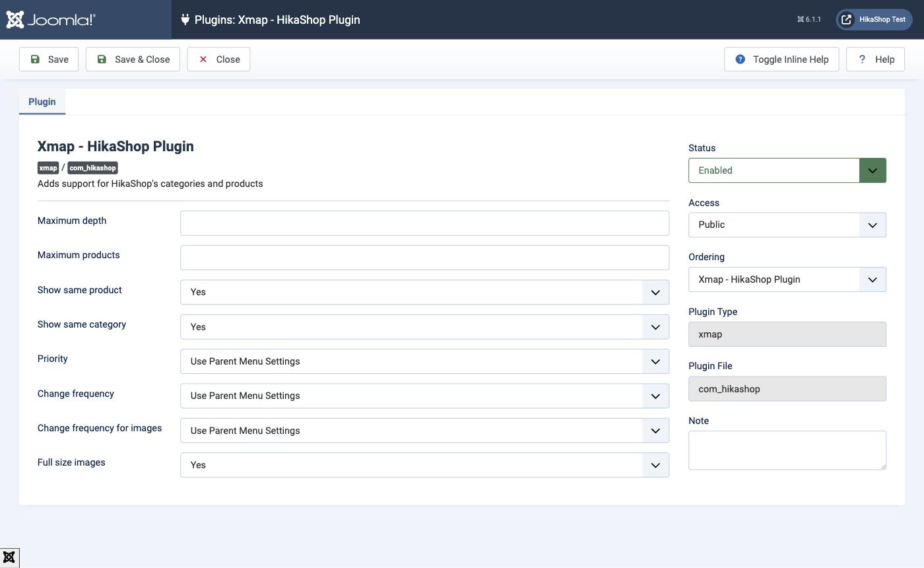Click the xmap badge under plugin title

click(48, 168)
